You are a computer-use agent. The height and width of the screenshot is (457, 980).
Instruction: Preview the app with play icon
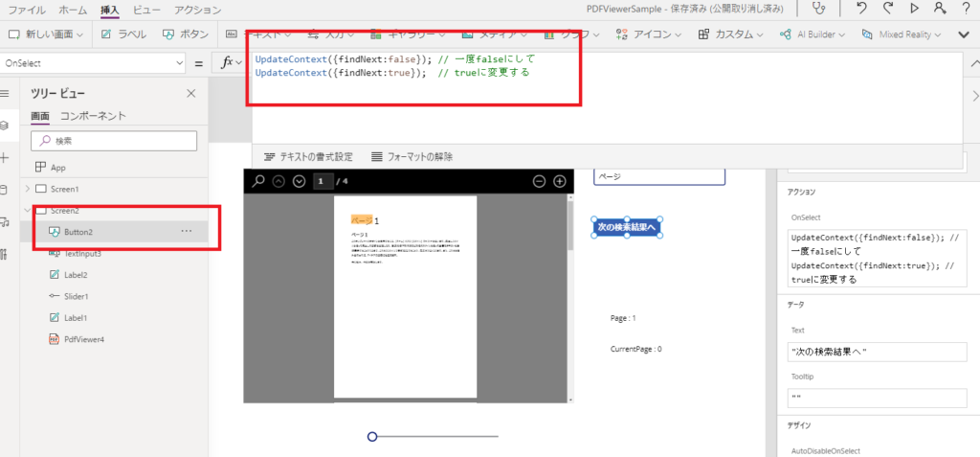point(914,9)
